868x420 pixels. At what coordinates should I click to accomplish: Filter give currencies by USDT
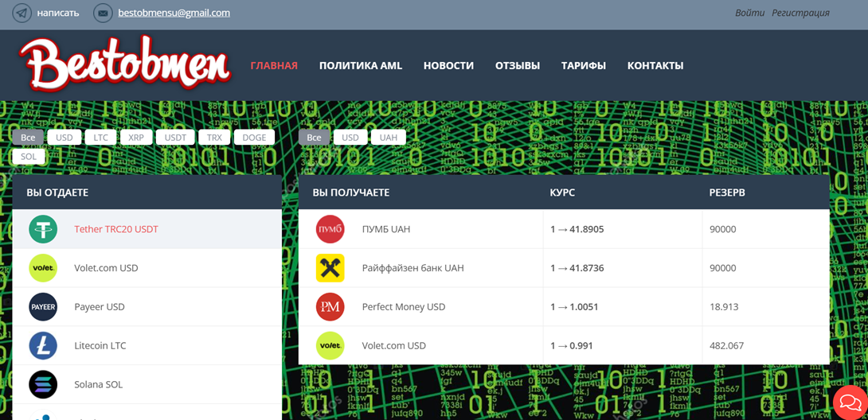tap(175, 138)
